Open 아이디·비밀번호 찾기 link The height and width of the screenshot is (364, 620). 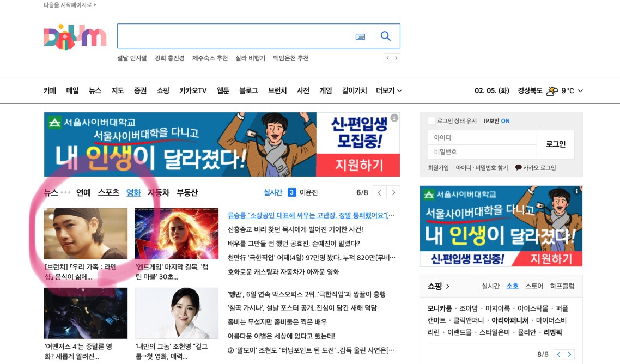[x=482, y=168]
